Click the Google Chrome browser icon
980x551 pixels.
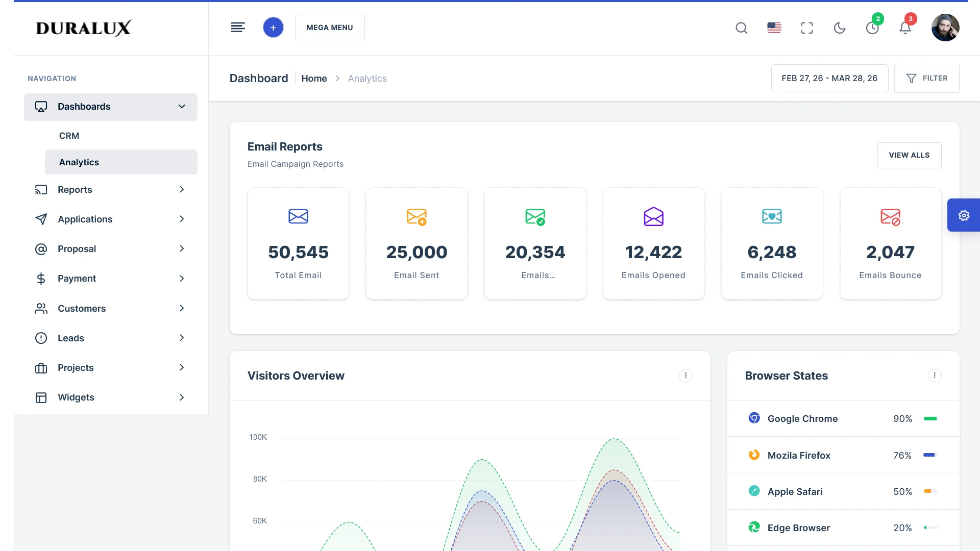754,418
